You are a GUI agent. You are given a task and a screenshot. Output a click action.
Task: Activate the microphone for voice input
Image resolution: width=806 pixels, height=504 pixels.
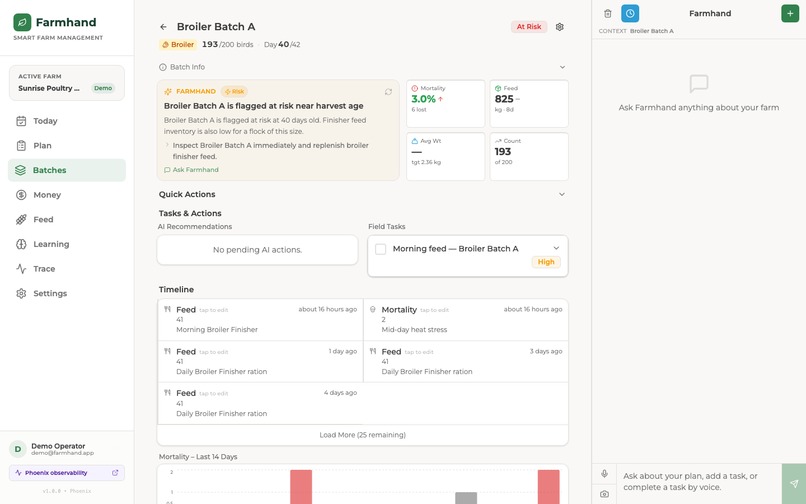[x=604, y=473]
